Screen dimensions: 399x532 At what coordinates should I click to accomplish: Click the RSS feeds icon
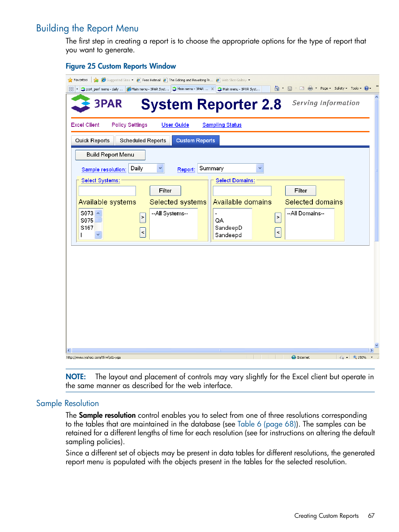tap(289, 88)
